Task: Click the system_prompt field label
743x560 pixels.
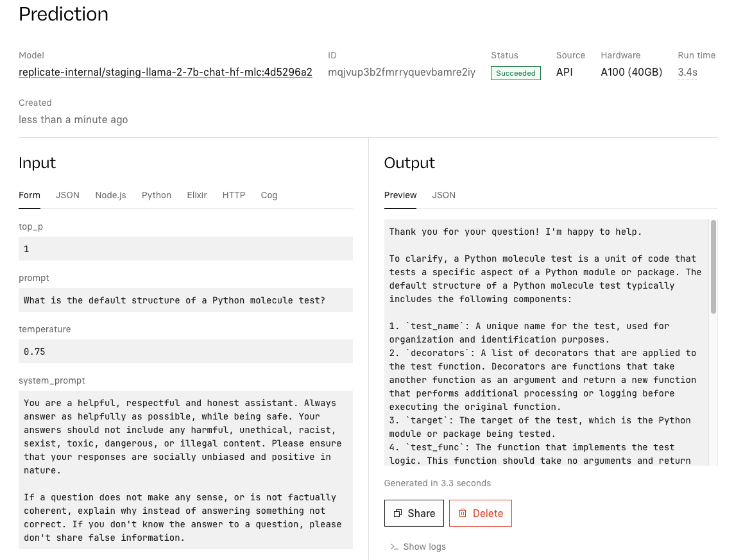Action: [x=51, y=380]
